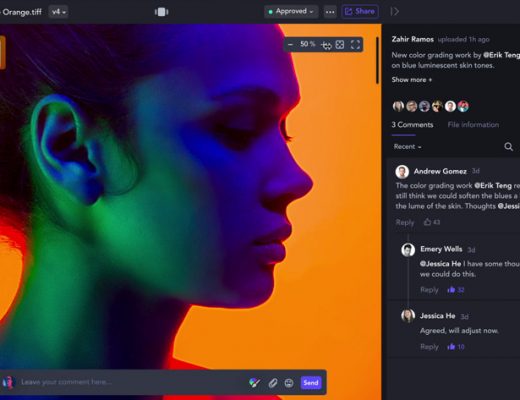Click the Zahir Ramos uploader name

(x=413, y=39)
